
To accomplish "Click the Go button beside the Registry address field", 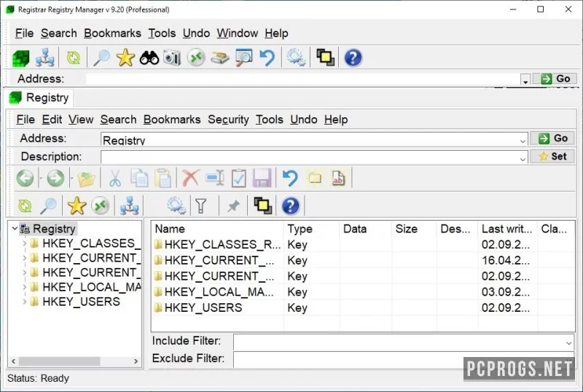I will (552, 138).
